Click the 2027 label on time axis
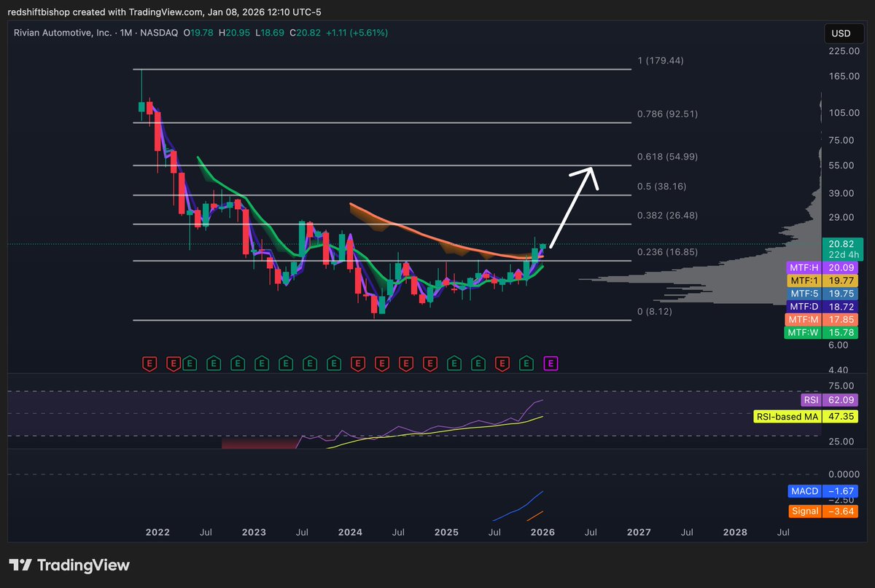 tap(639, 533)
